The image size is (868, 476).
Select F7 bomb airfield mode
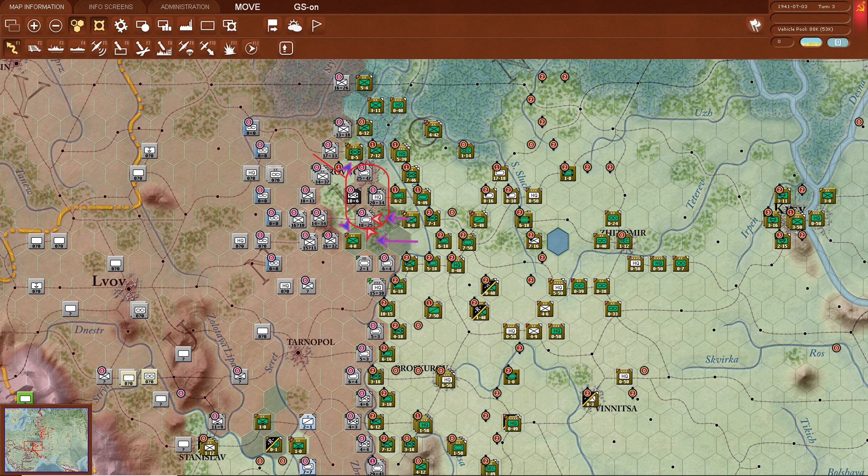[x=142, y=47]
